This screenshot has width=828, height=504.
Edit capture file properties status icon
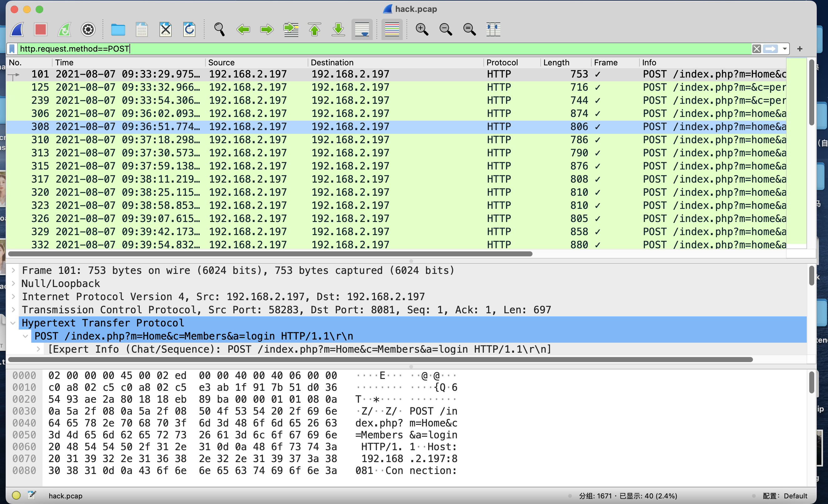pos(32,495)
